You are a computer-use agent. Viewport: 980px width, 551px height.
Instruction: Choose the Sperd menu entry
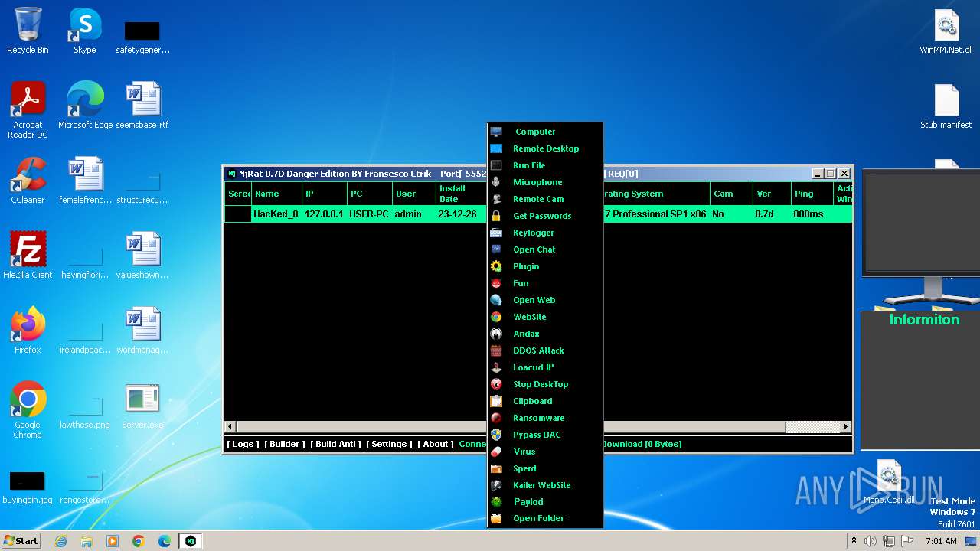tap(545, 468)
